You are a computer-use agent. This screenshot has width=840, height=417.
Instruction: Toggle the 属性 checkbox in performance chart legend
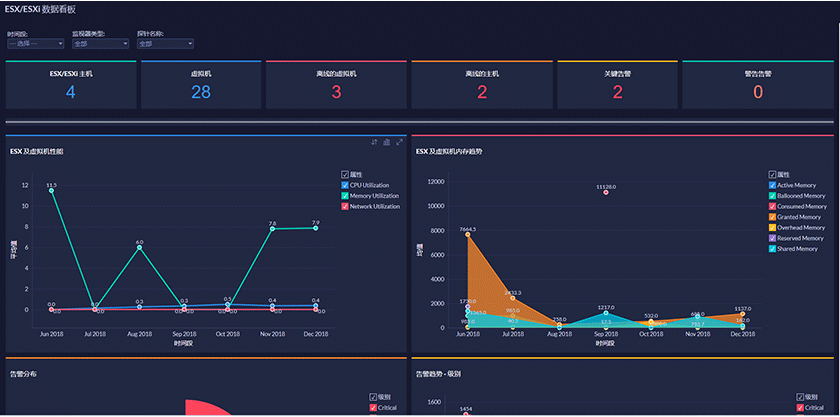point(344,174)
